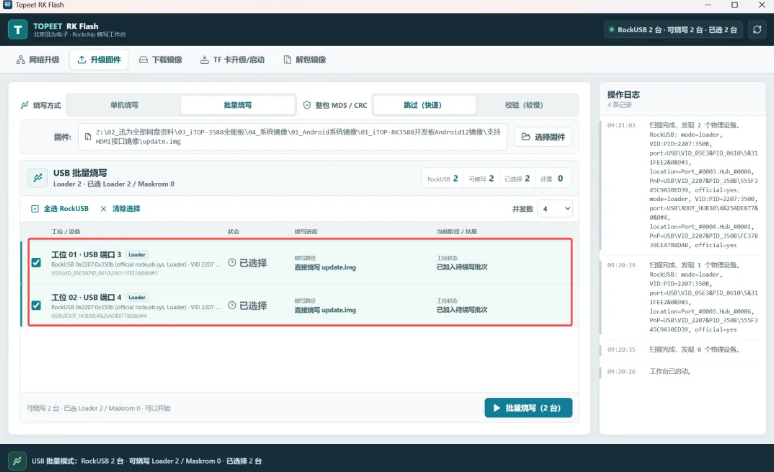Click the Loader badge on 工位 02 row

137,297
